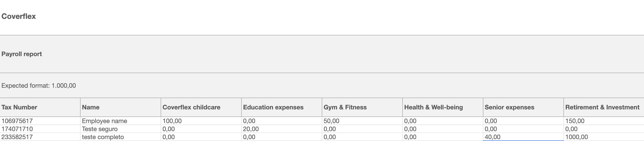Click the Teste seguro name cell
The width and height of the screenshot is (644, 141).
point(121,129)
